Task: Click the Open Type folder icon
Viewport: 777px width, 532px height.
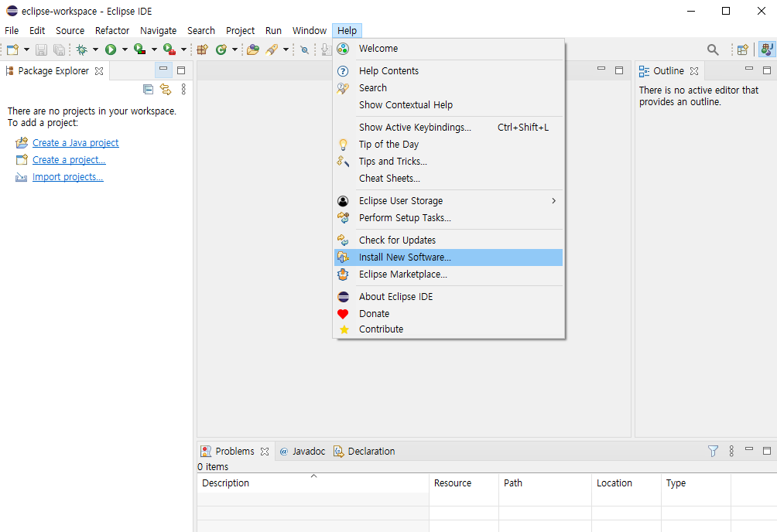Action: [253, 49]
